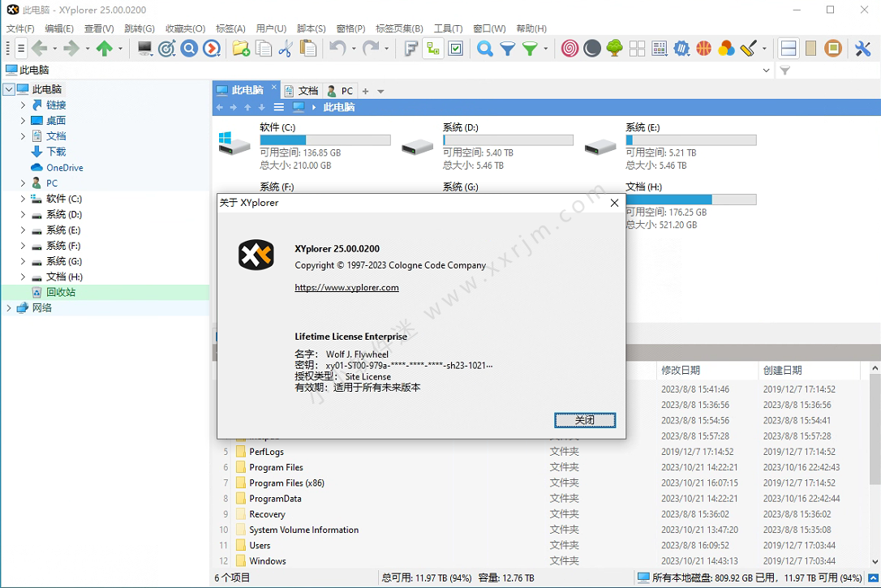This screenshot has height=588, width=881.
Task: Click the scissors Cut icon
Action: 286,49
